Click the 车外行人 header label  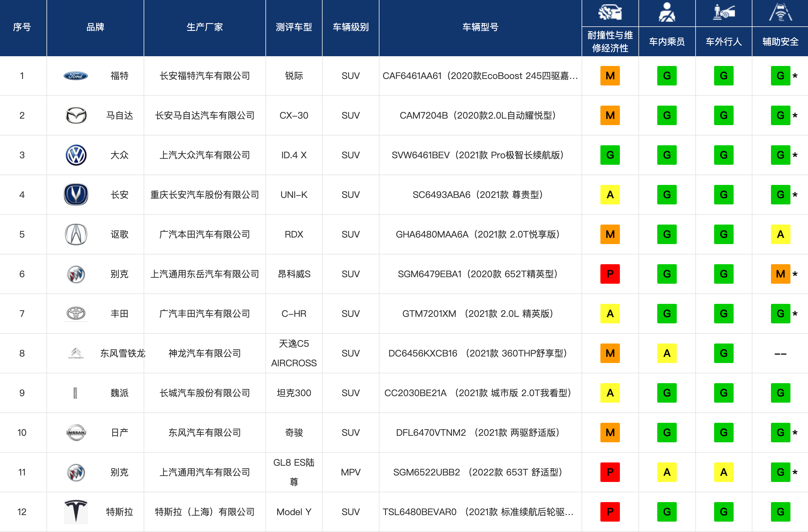(x=724, y=41)
